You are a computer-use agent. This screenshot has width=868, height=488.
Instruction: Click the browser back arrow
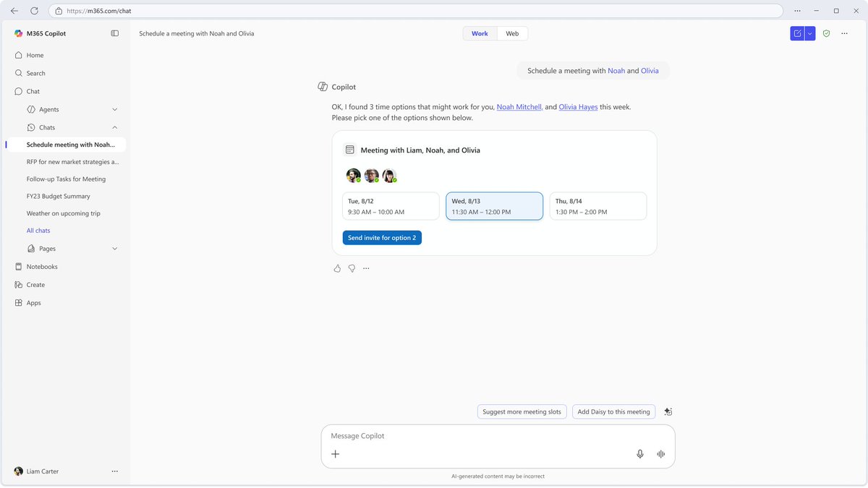[x=14, y=11]
